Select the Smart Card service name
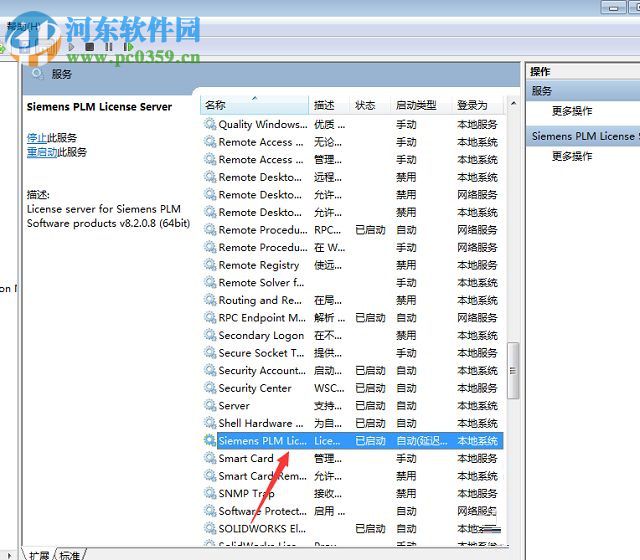The width and height of the screenshot is (640, 560). (246, 458)
